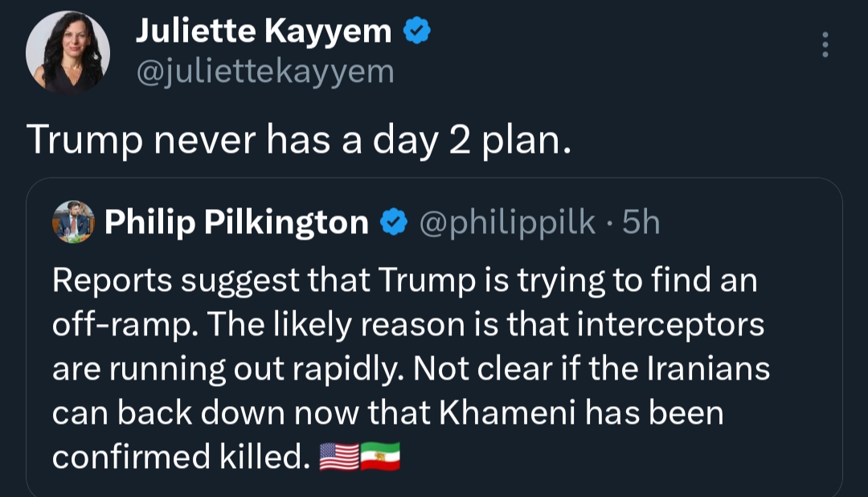This screenshot has height=497, width=868.
Task: Click the Iranian flag emoji
Action: (380, 457)
